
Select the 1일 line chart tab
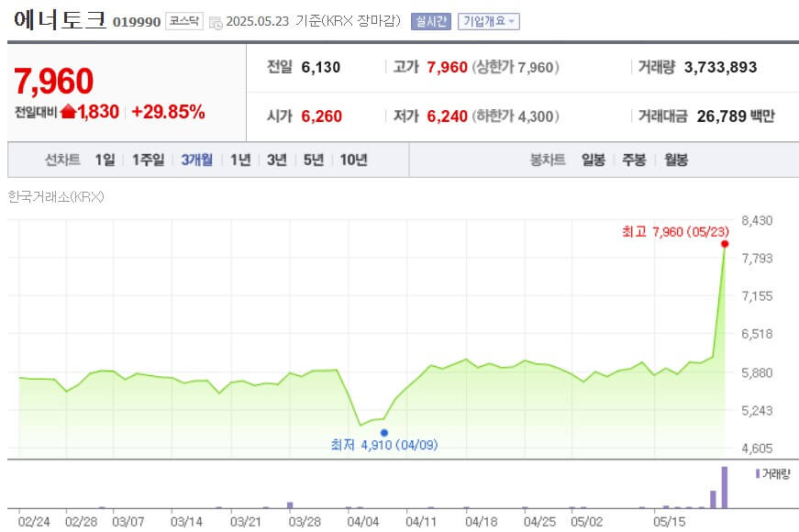(105, 160)
